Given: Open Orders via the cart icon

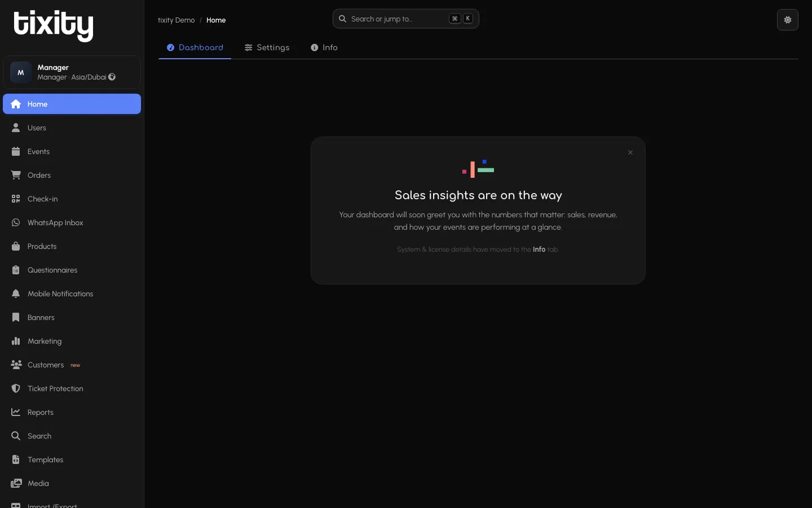Looking at the screenshot, I should tap(16, 175).
